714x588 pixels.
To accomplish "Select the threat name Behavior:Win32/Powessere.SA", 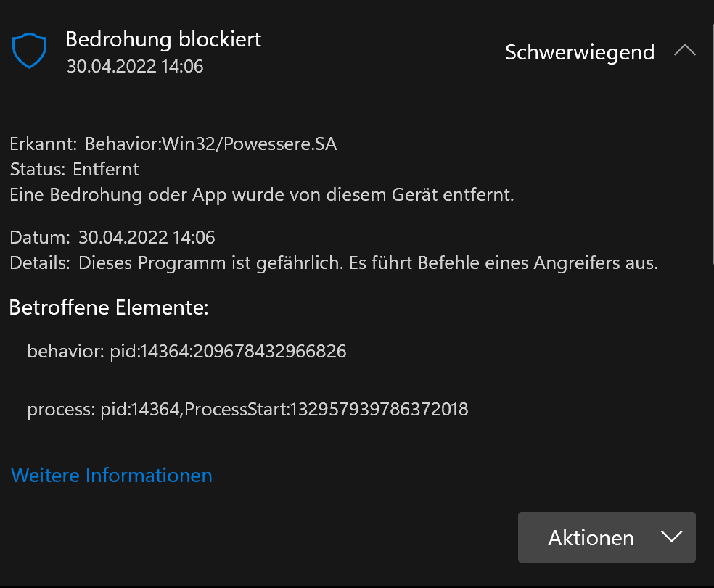I will pyautogui.click(x=210, y=144).
